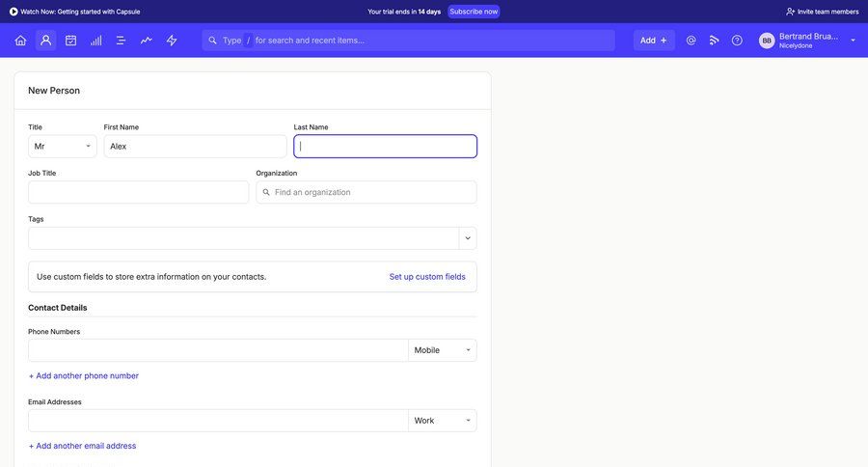Open the Reports line graph icon
The image size is (868, 467).
(147, 41)
